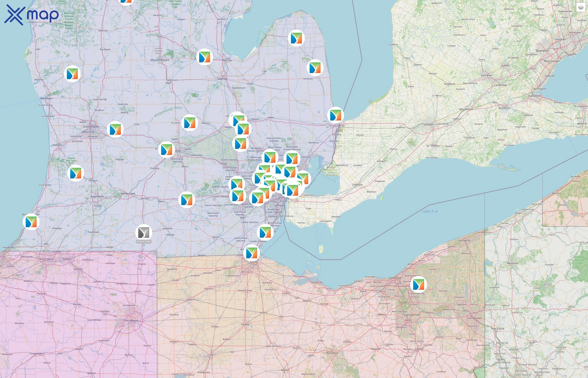
Task: Open the marker beside Lima Township
Action: (x=238, y=196)
